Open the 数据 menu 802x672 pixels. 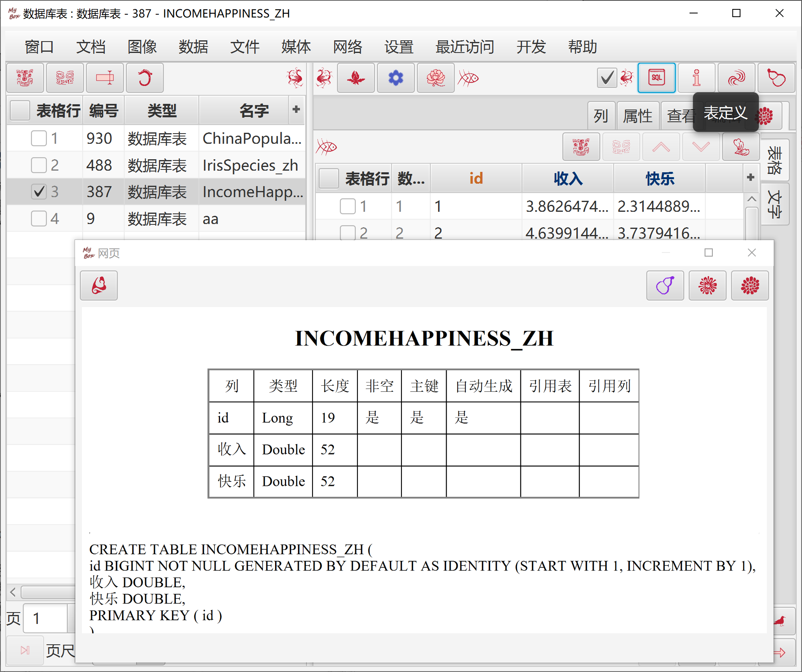tap(193, 47)
